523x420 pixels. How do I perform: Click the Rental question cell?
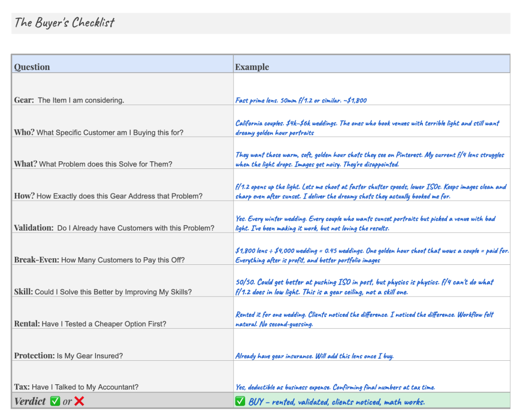tap(90, 324)
